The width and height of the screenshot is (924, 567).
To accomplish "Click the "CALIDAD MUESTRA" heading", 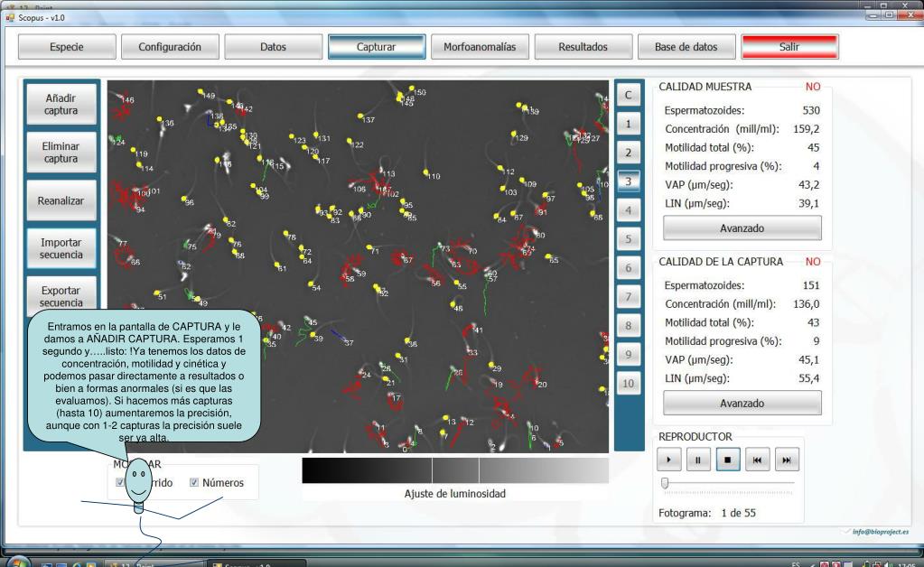I will tap(705, 87).
